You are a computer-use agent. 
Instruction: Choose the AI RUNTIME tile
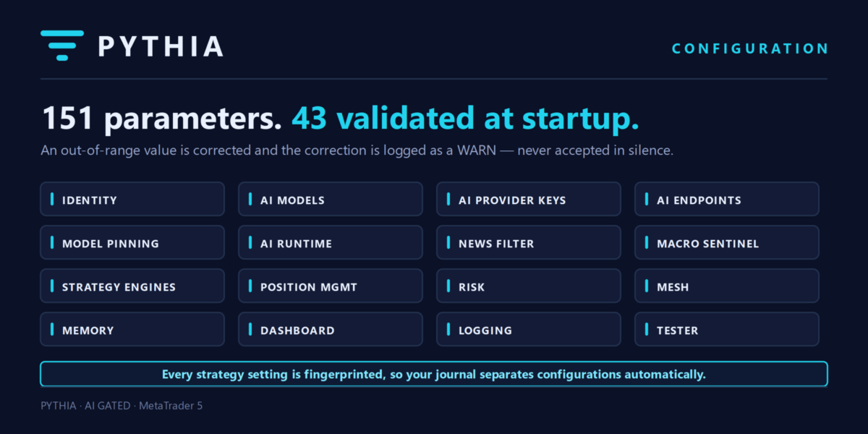coord(331,242)
